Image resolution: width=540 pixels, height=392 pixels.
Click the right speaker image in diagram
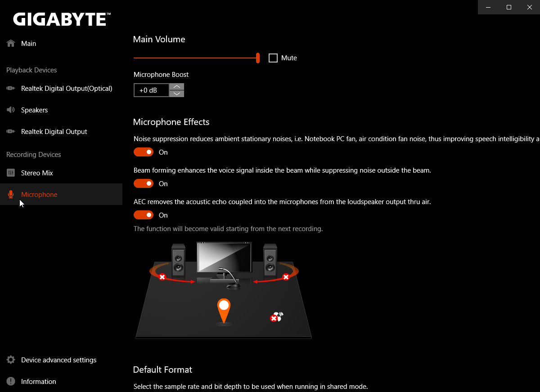click(x=270, y=259)
